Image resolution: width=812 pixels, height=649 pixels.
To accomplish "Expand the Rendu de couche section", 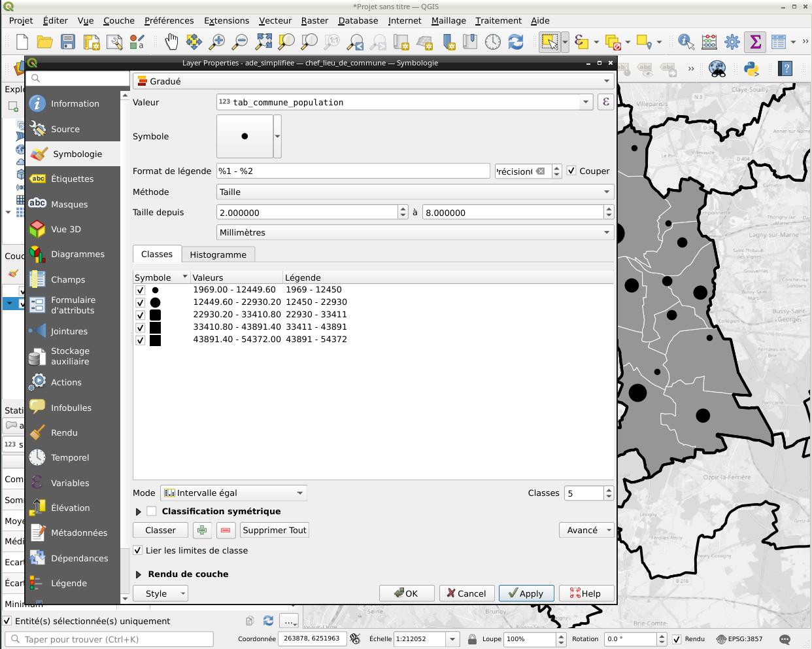I will tap(139, 574).
